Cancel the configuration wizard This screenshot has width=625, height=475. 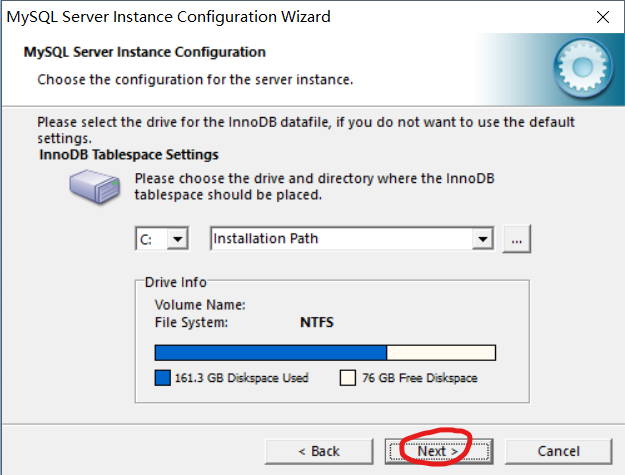[558, 451]
